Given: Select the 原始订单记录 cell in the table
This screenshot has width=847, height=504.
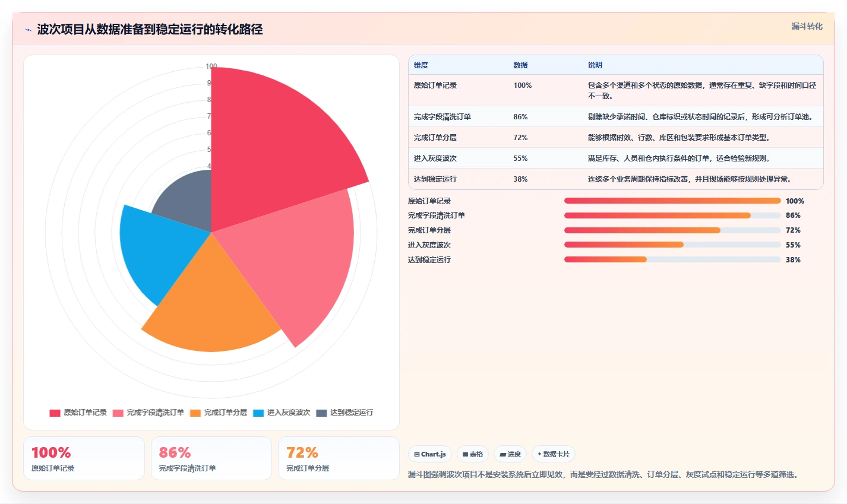Looking at the screenshot, I should [x=435, y=85].
